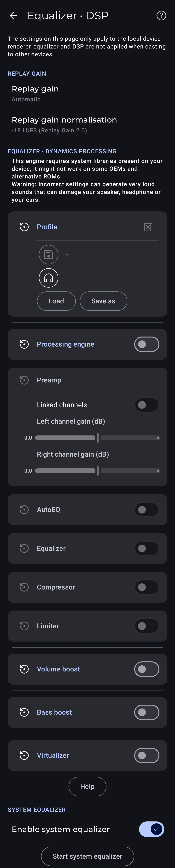This screenshot has height=868, width=175.
Task: Enable the Bass boost switch
Action: pos(147,712)
